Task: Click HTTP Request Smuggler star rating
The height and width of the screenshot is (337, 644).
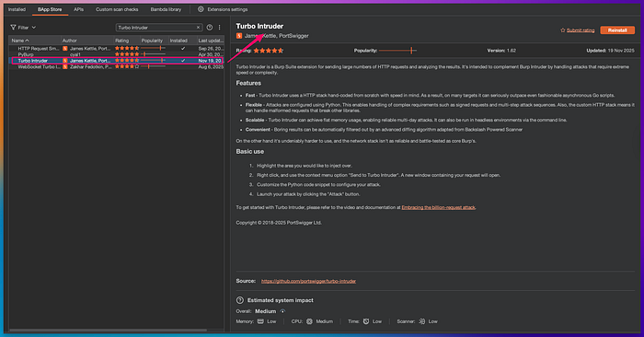Action: [127, 49]
